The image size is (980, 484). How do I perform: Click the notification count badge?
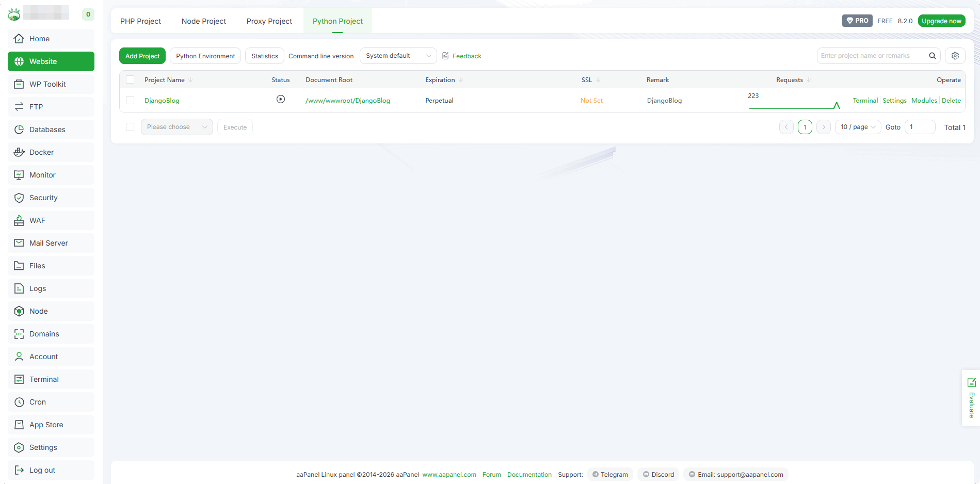88,14
